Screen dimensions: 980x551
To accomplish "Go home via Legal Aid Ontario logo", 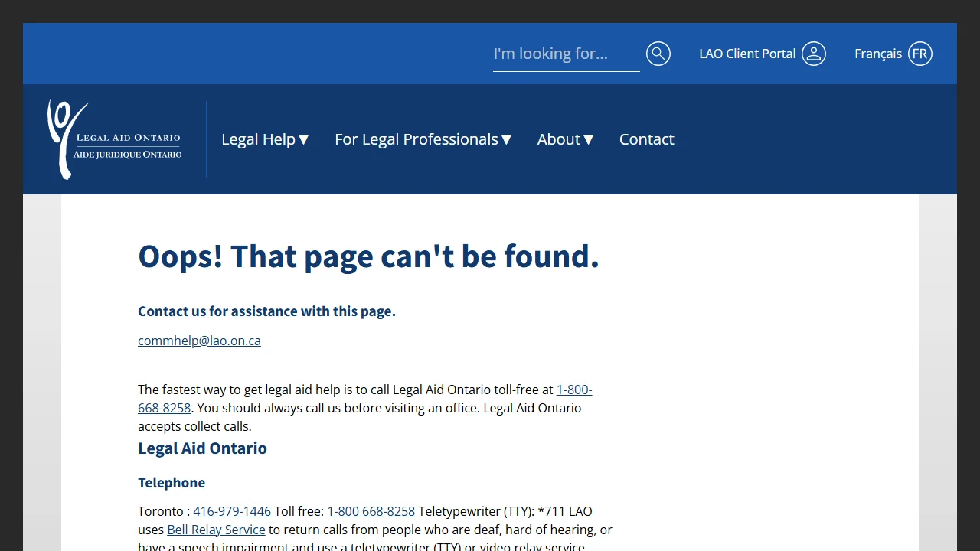I will (x=115, y=139).
